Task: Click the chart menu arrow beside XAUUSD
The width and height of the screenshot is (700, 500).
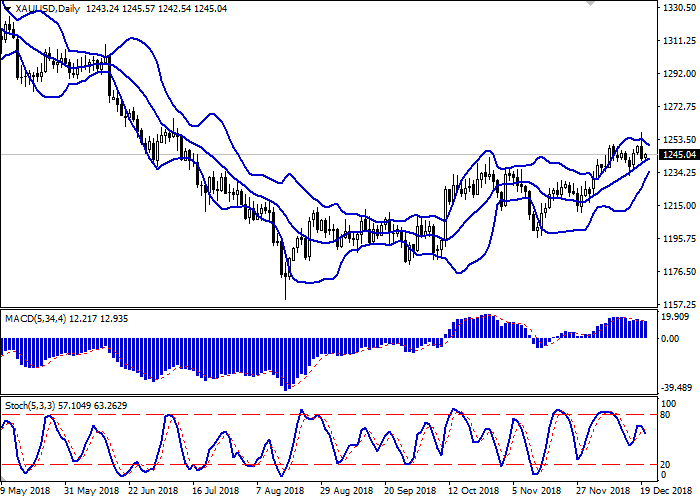Action: tap(7, 8)
